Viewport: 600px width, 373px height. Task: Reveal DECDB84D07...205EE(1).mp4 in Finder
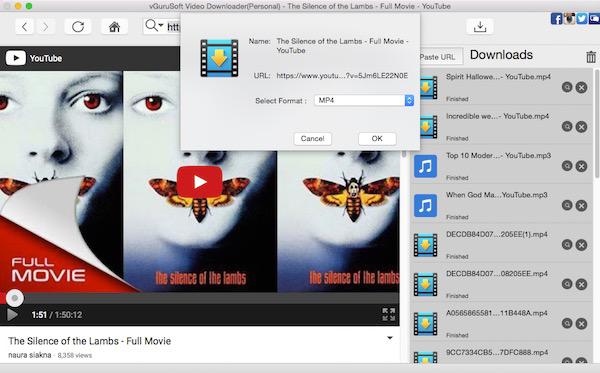(567, 245)
